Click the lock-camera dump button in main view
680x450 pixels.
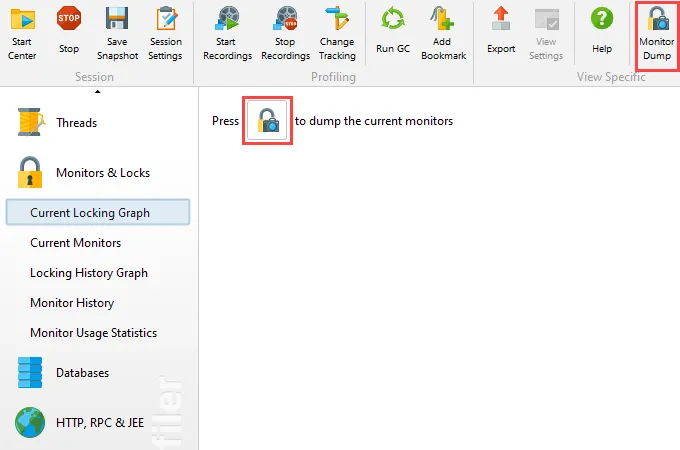pyautogui.click(x=267, y=121)
